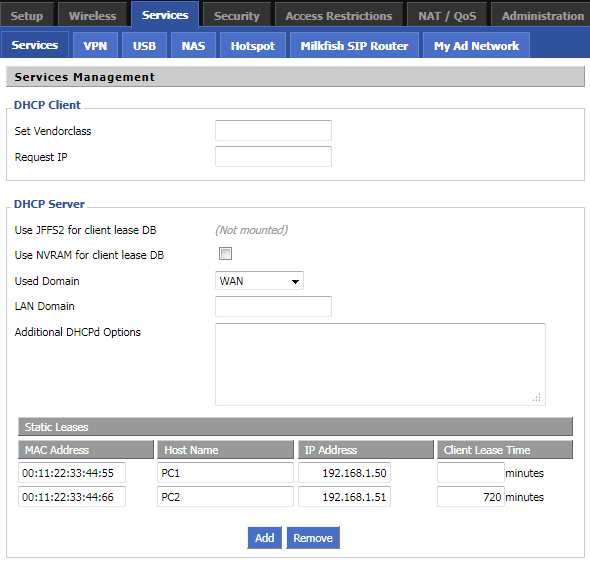590x570 pixels.
Task: Edit MAC address 00:11:22:33:44:66
Action: click(x=72, y=497)
